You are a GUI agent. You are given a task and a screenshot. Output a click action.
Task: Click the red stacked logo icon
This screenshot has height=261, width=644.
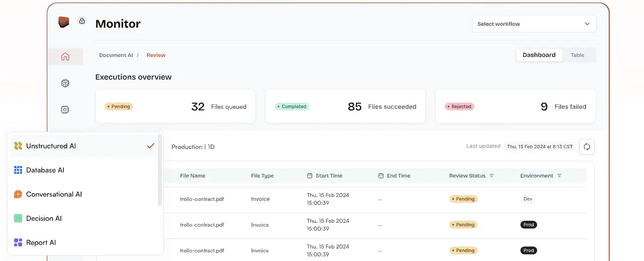63,22
